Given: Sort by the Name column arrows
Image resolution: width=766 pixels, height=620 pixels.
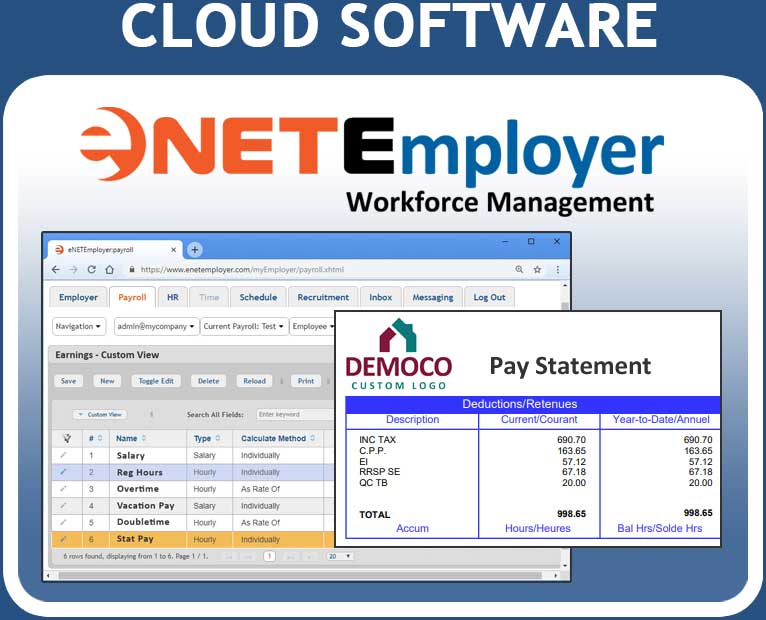Looking at the screenshot, I should tap(144, 438).
